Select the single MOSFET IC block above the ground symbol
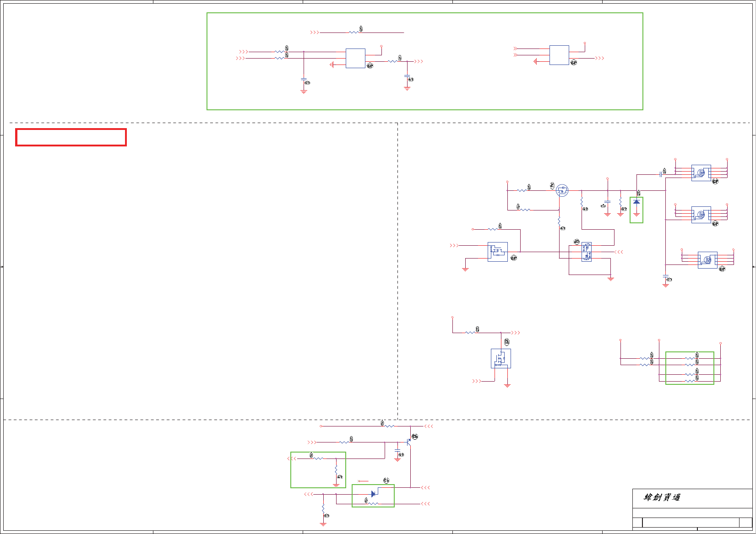 pyautogui.click(x=501, y=358)
